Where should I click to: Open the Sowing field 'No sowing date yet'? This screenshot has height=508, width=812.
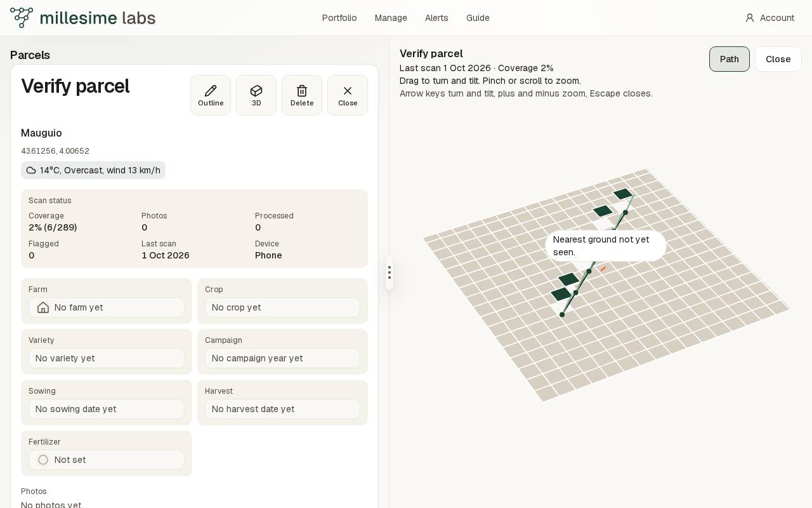click(107, 409)
